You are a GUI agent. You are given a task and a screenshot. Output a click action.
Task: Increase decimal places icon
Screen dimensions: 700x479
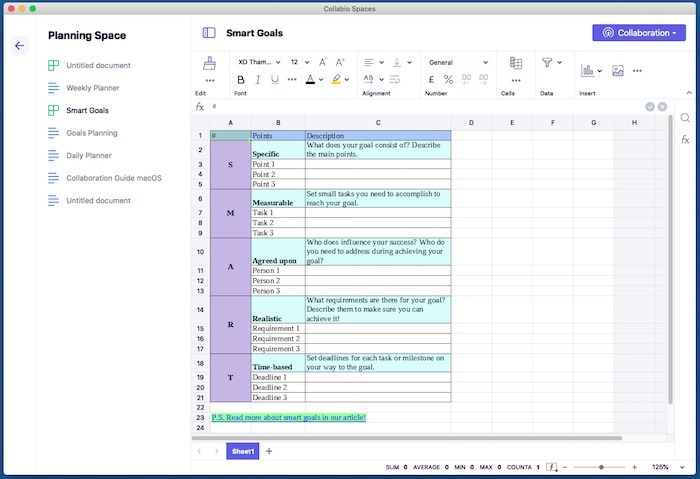483,79
